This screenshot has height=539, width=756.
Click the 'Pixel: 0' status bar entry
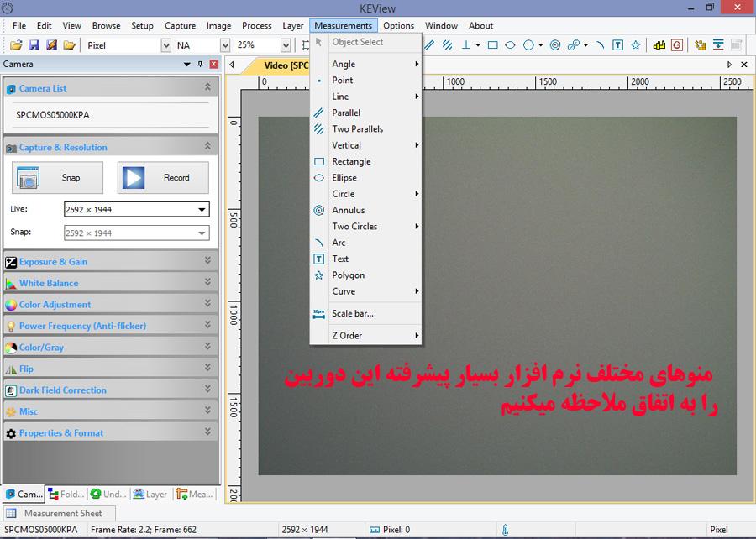390,530
